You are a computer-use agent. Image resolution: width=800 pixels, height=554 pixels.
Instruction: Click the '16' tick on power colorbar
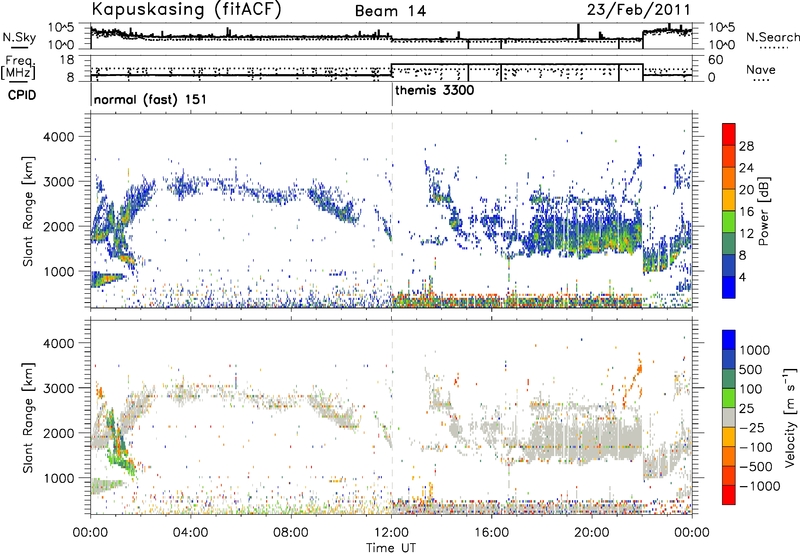(x=746, y=212)
